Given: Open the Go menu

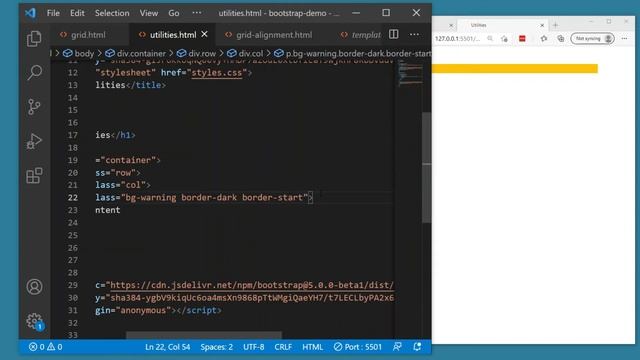Looking at the screenshot, I should coord(174,13).
